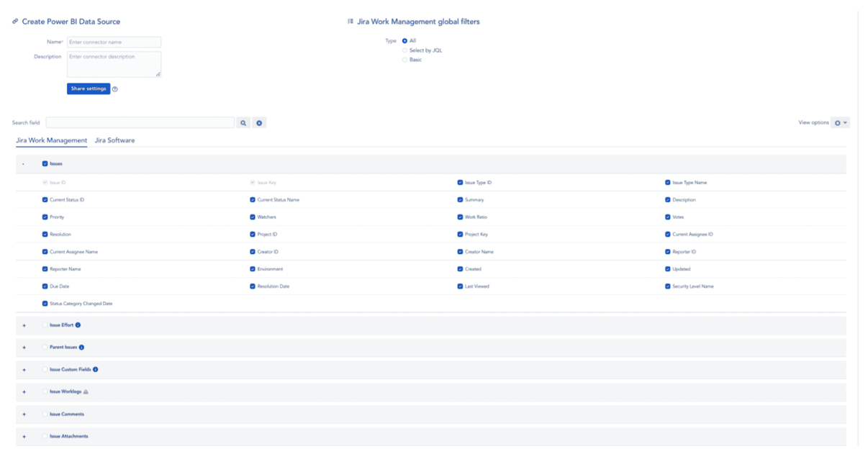
Task: Click the filter list icon beside global filters heading
Action: (351, 22)
